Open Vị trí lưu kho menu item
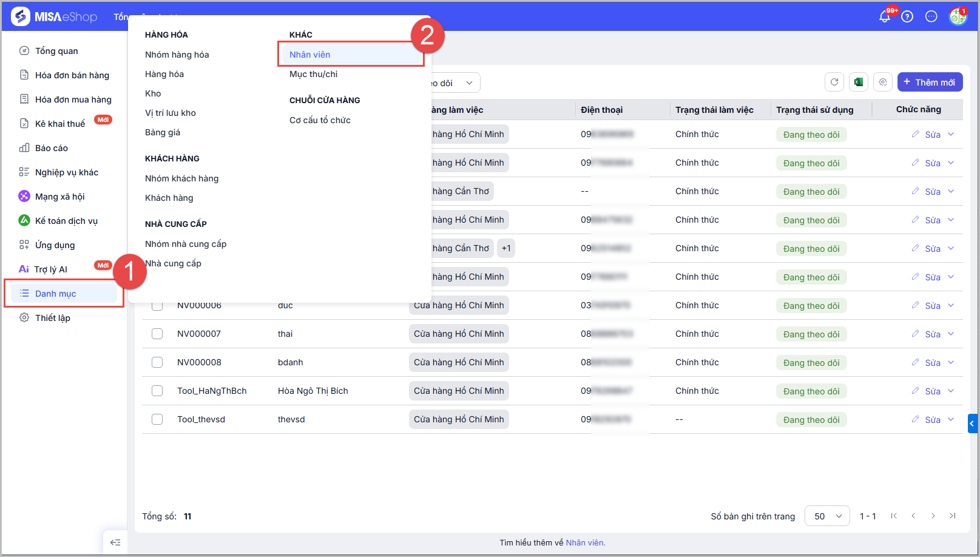 coord(171,113)
